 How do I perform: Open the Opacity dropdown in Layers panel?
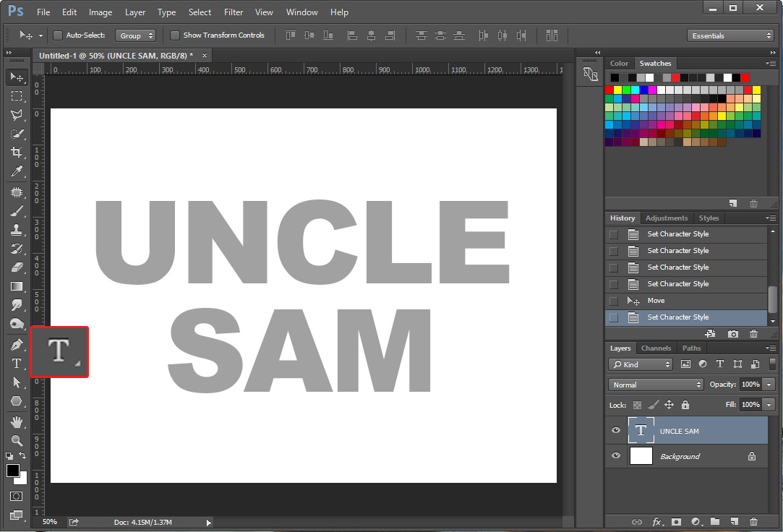point(768,385)
